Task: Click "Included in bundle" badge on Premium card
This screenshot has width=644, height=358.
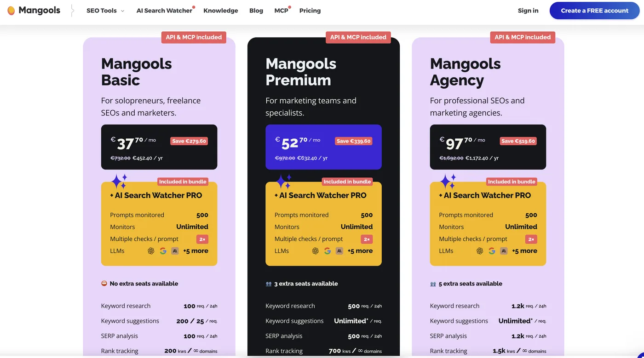Action: 347,182
